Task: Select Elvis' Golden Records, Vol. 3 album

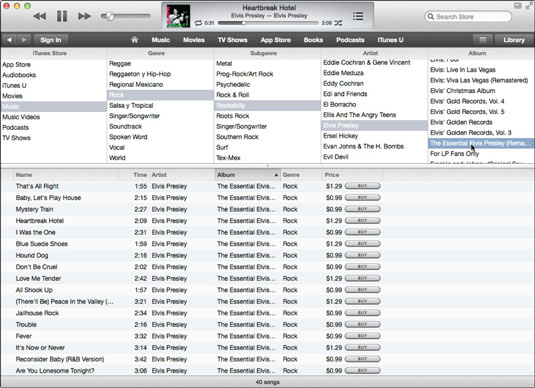Action: [481, 133]
